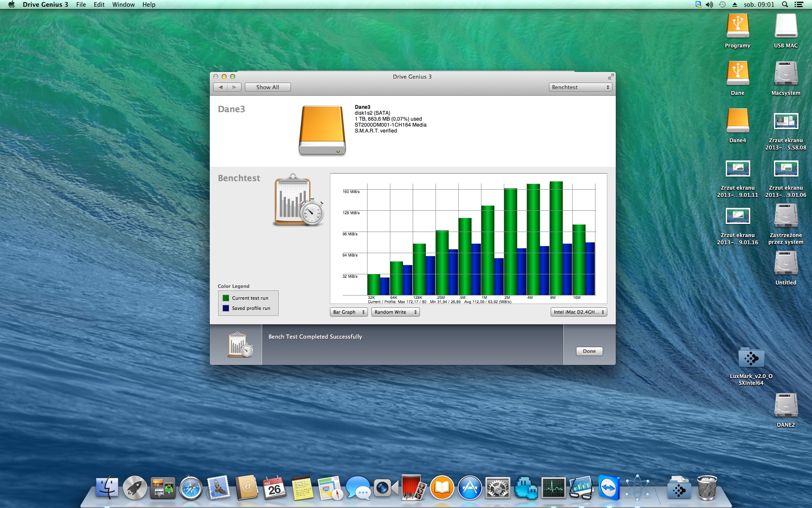Open the Bar Graph chart type dropdown
812x508 pixels.
pyautogui.click(x=349, y=312)
